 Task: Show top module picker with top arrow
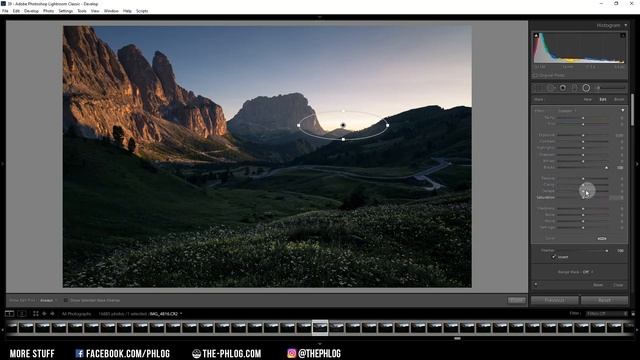pos(320,17)
